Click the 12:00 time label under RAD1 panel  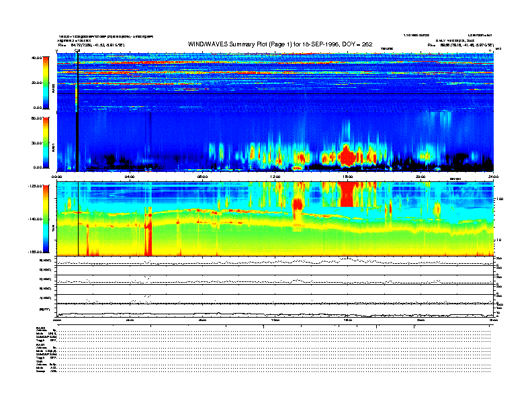(275, 177)
